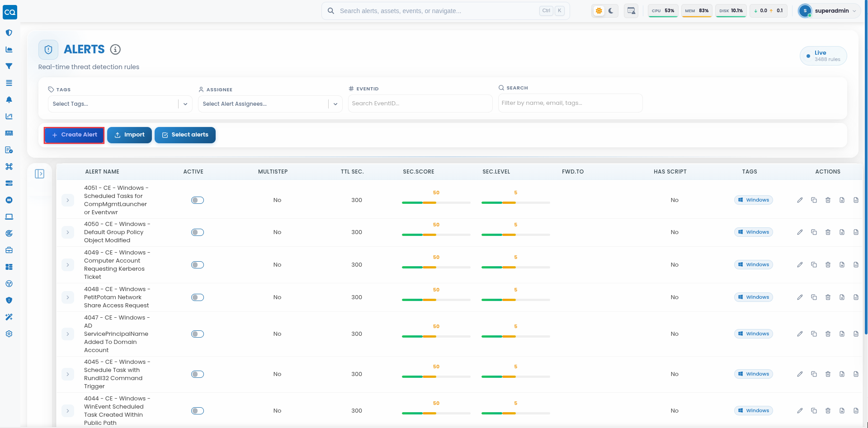
Task: Delete alert 4049 with trash icon
Action: tap(828, 265)
